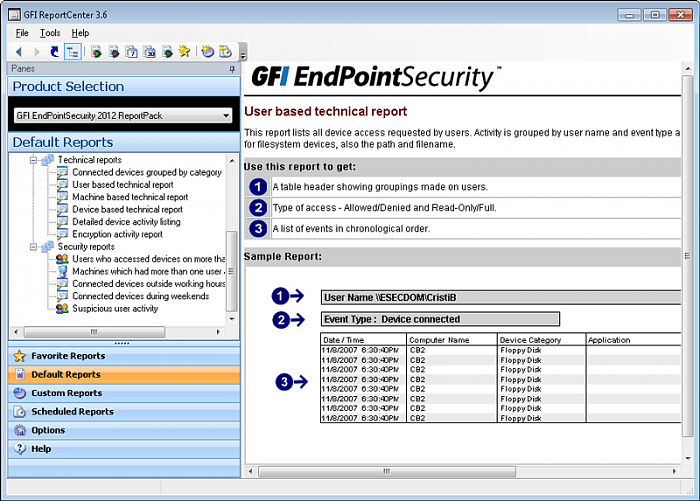Click the Custom Reports pane icon
The height and width of the screenshot is (501, 700).
20,393
